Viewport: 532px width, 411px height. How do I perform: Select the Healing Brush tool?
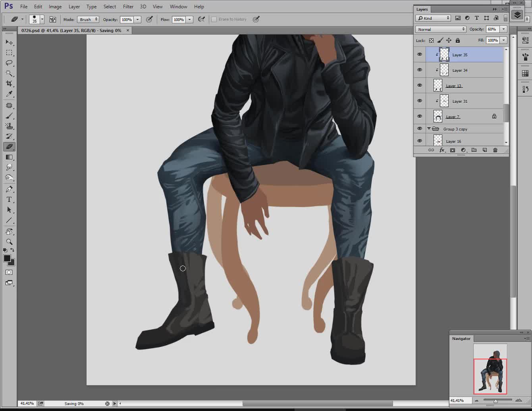pyautogui.click(x=9, y=106)
